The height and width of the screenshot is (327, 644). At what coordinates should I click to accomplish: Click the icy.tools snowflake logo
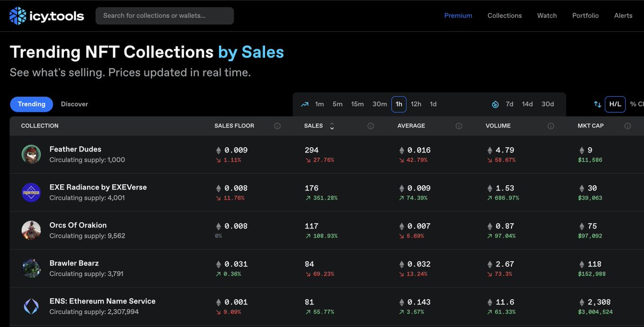coord(18,16)
